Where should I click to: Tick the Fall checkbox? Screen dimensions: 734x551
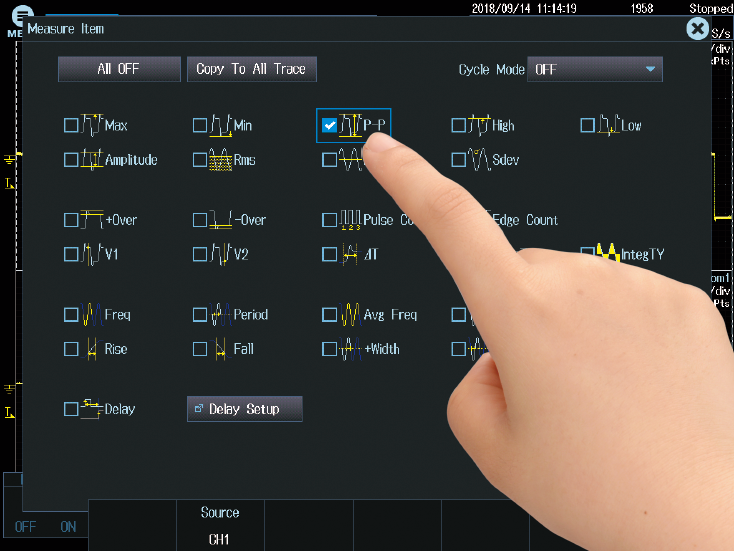tap(200, 349)
